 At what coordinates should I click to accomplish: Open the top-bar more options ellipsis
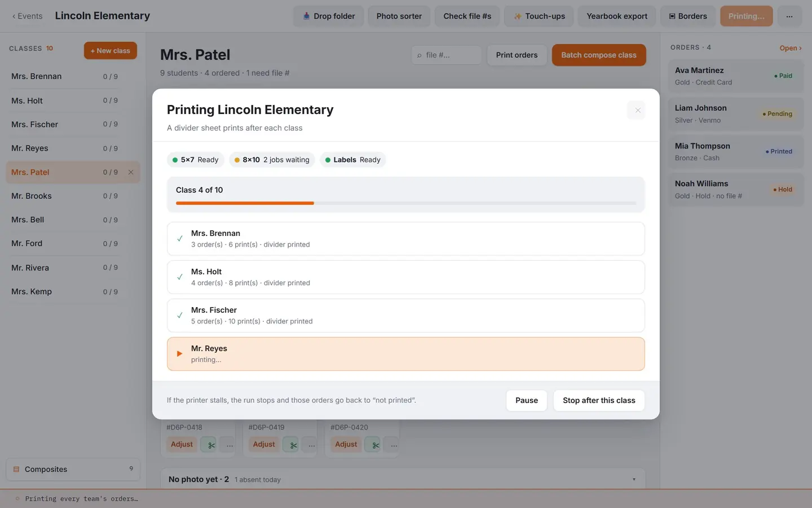pyautogui.click(x=789, y=16)
